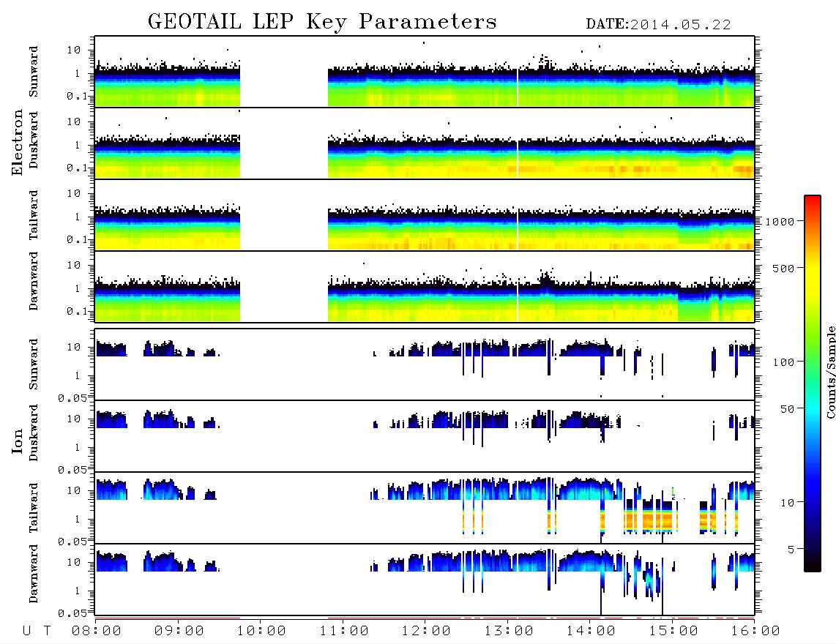
Task: Click the Electron 'Duskward' panel label
Action: [x=34, y=140]
